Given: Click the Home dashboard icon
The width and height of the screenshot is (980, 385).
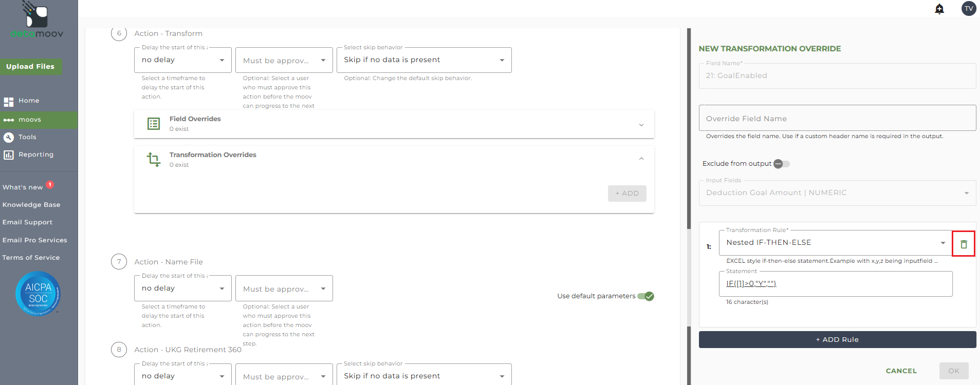Looking at the screenshot, I should click(x=9, y=101).
